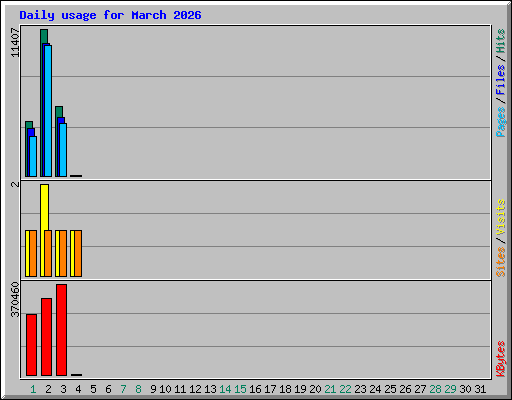This screenshot has width=512, height=400.
Task: Click the orange Sites legend label
Action: [501, 262]
